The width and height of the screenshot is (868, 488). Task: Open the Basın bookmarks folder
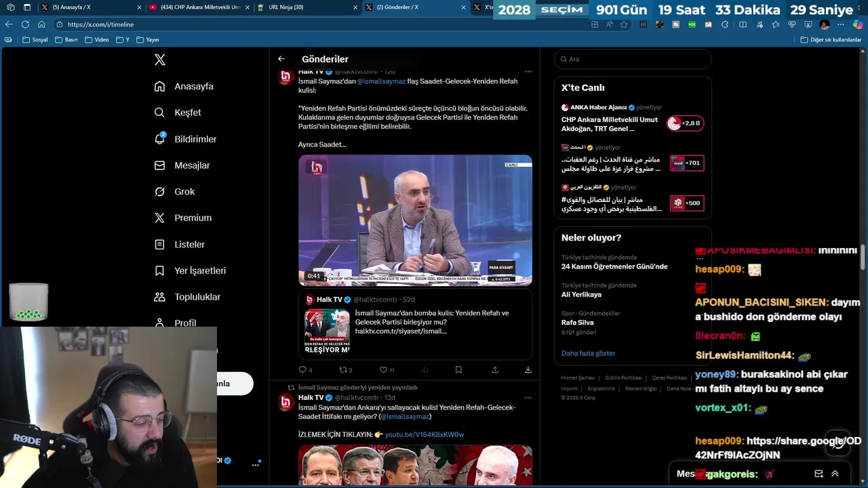[x=66, y=39]
